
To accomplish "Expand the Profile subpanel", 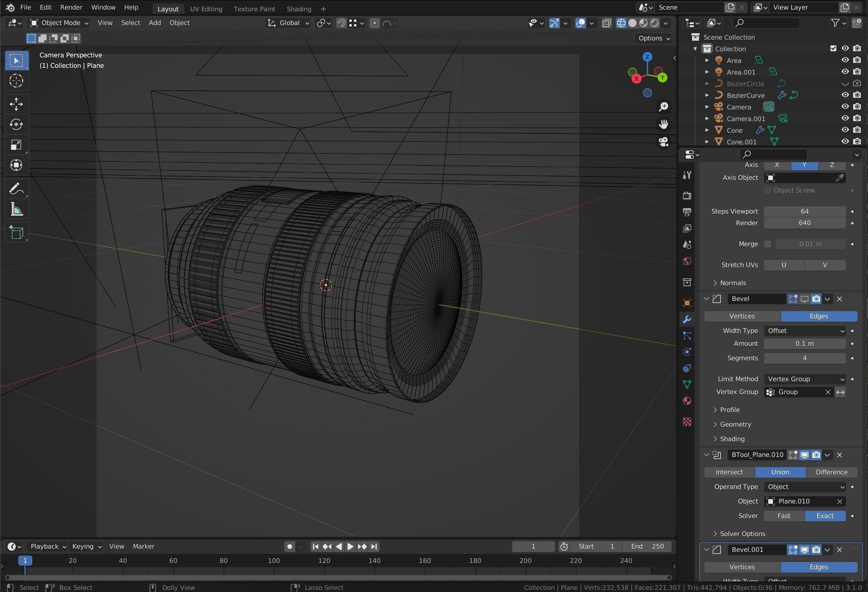I will click(x=726, y=410).
